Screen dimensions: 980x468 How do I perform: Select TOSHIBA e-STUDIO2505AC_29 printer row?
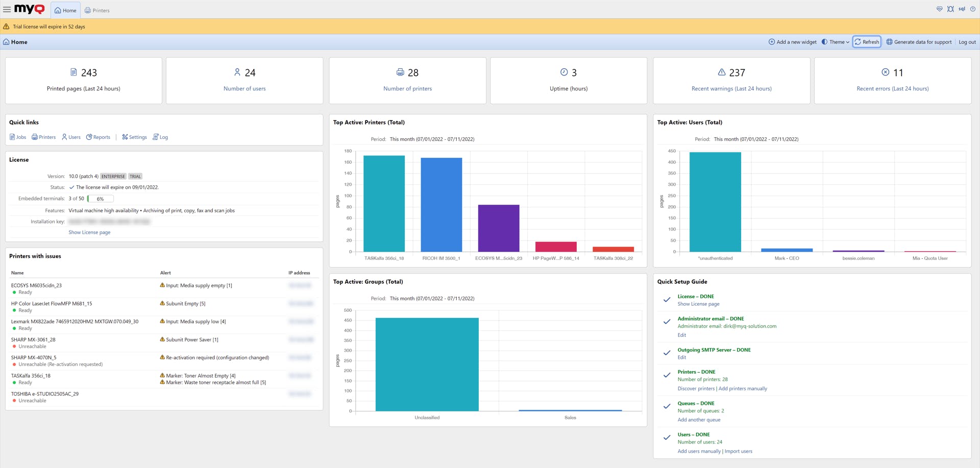pyautogui.click(x=164, y=397)
